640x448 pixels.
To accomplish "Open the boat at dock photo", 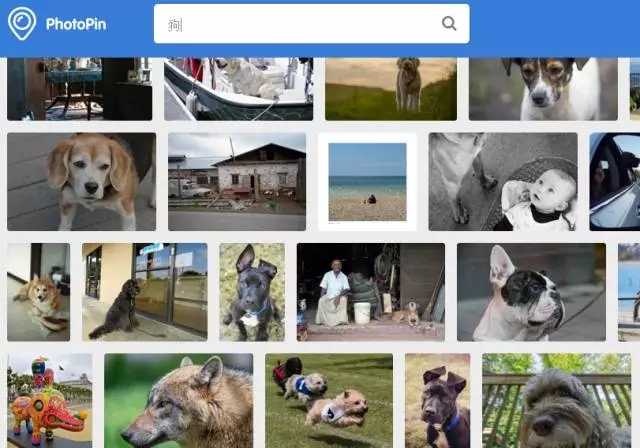I will (238, 88).
